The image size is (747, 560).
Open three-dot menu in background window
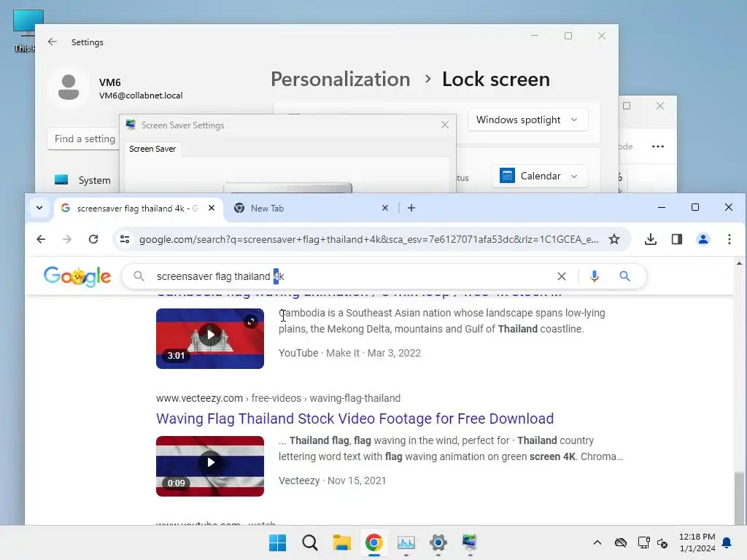coord(658,146)
